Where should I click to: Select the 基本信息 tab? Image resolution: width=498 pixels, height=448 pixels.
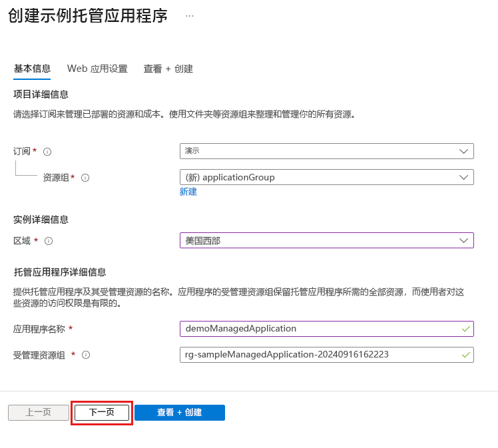[32, 69]
